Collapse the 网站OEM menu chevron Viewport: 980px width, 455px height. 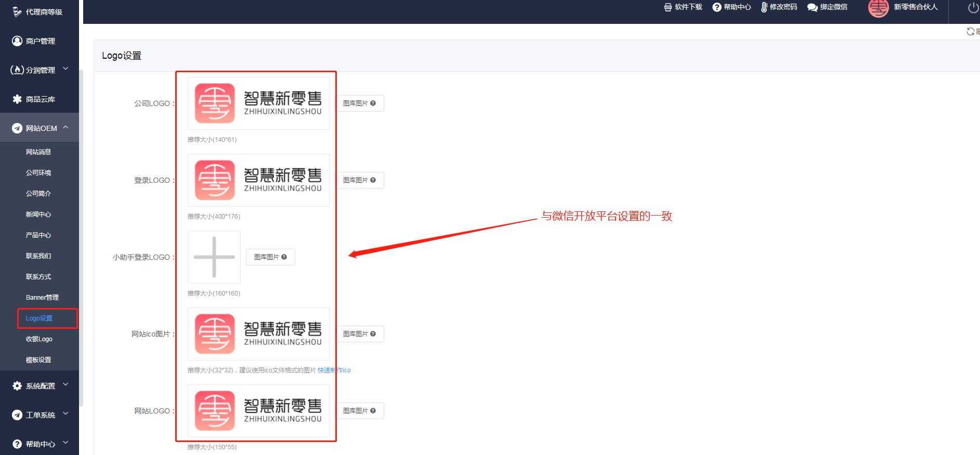[66, 127]
